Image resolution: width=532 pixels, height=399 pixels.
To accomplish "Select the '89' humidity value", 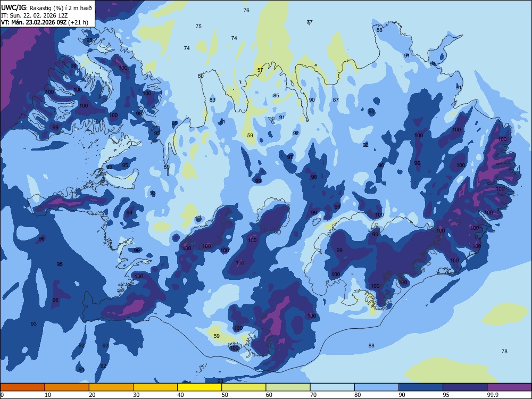I will tap(167, 167).
